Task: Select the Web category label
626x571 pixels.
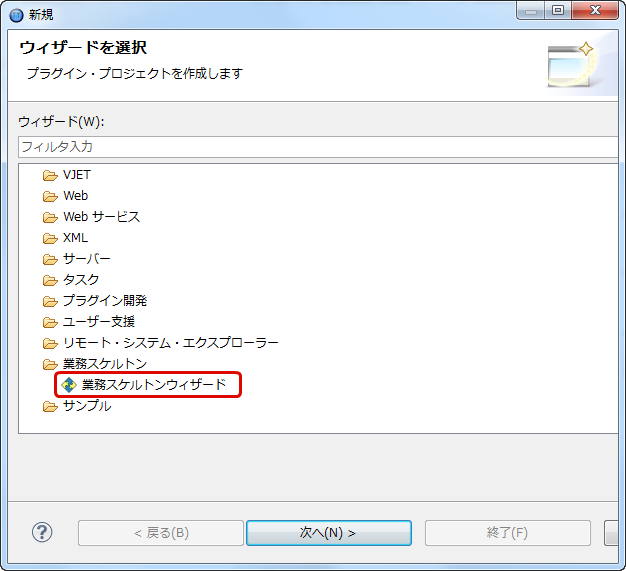Action: [75, 196]
